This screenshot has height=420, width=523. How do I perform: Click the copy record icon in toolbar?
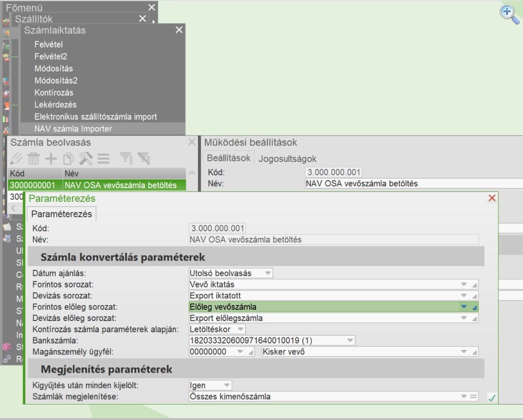(68, 159)
